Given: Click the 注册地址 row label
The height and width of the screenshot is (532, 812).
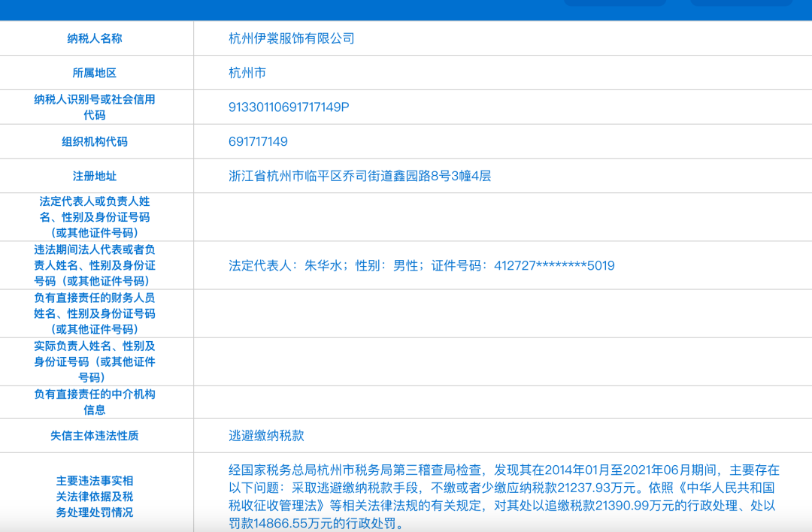Looking at the screenshot, I should (98, 176).
